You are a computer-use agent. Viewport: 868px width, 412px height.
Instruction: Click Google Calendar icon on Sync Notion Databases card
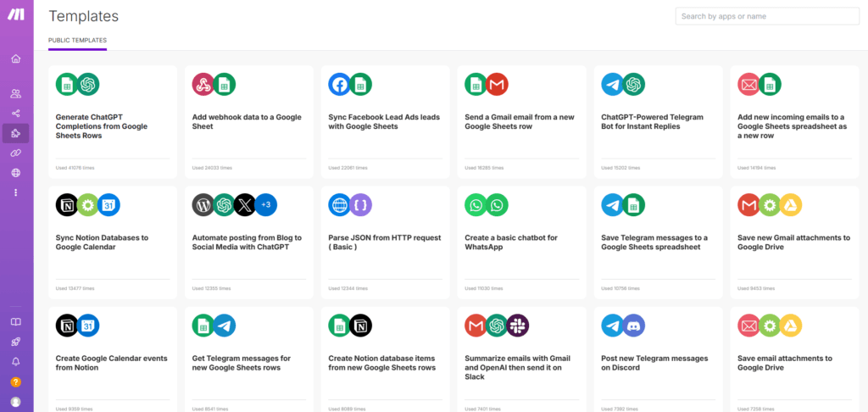click(x=108, y=205)
